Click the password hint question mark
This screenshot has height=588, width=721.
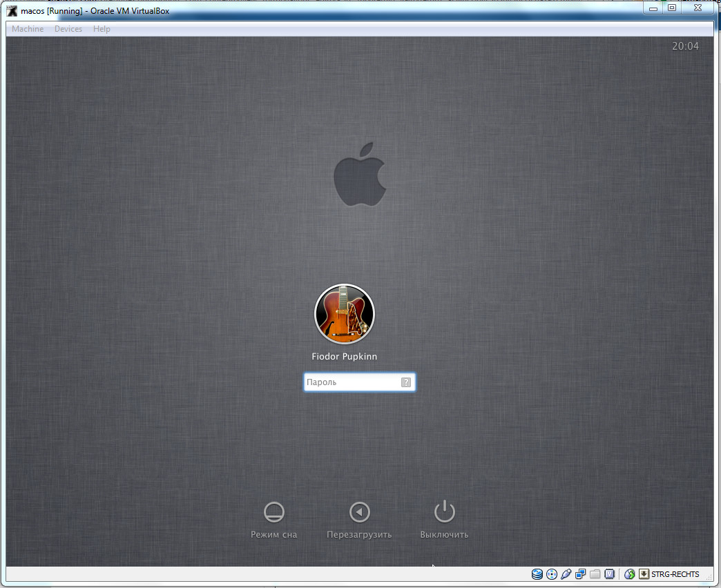click(406, 382)
